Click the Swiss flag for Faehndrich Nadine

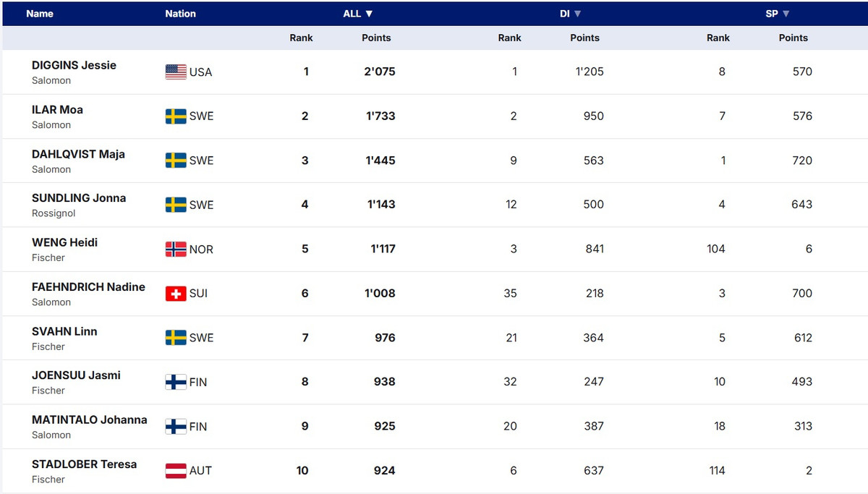(176, 294)
